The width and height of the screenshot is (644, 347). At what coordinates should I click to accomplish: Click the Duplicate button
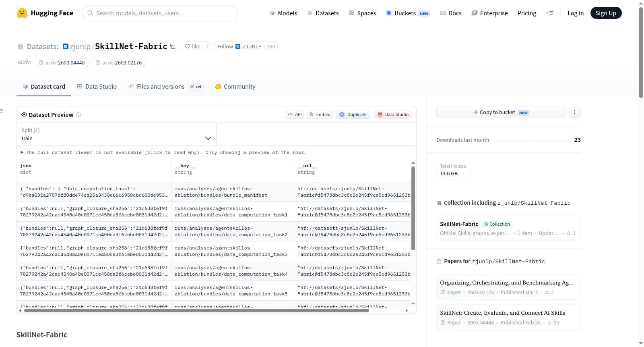click(353, 114)
